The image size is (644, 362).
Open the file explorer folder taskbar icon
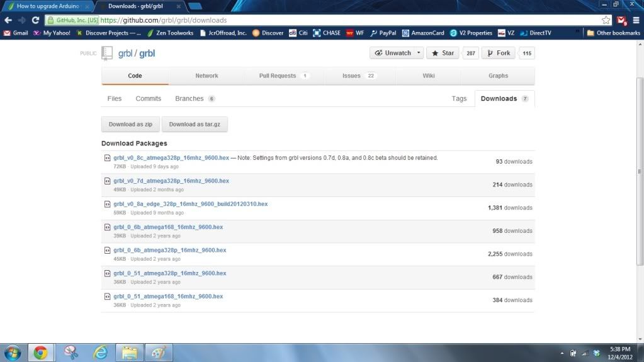[x=130, y=353]
